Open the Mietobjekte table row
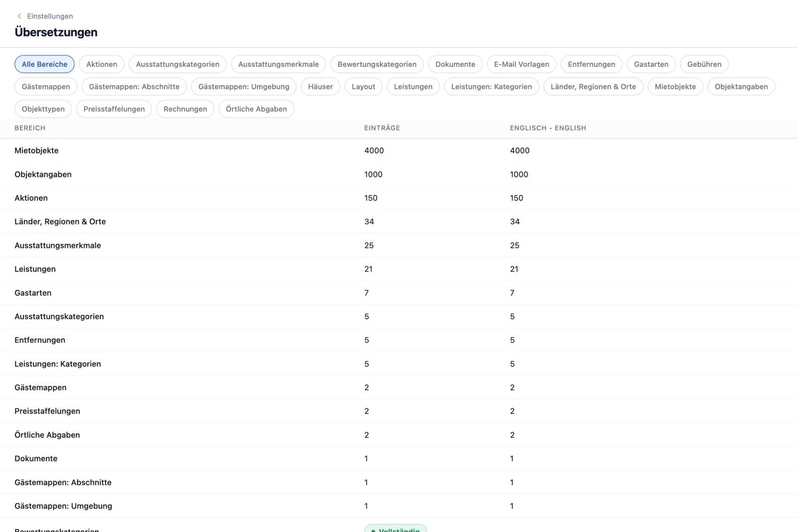This screenshot has width=798, height=532. [399, 151]
